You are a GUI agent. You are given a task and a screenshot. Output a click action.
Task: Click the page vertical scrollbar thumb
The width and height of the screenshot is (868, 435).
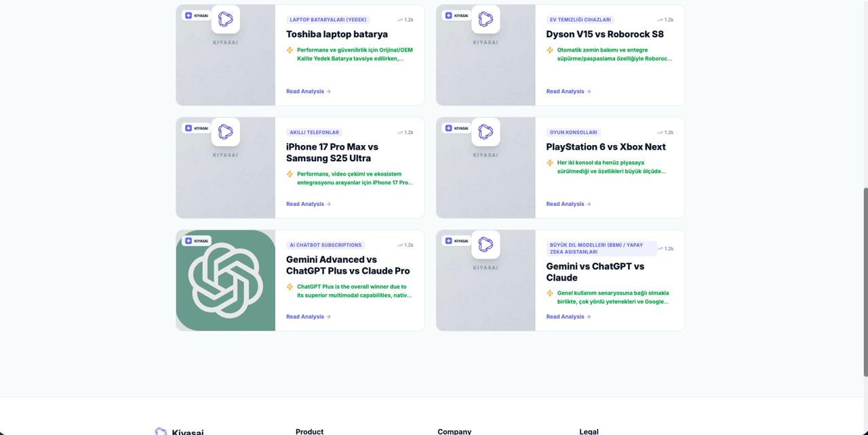[x=865, y=282]
